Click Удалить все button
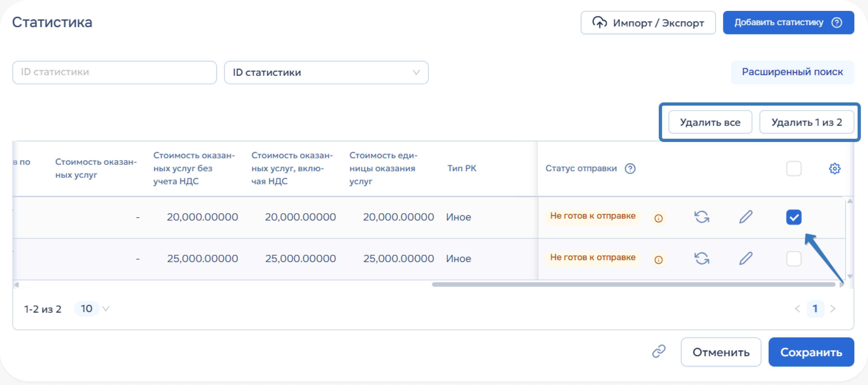This screenshot has width=868, height=385. [710, 122]
